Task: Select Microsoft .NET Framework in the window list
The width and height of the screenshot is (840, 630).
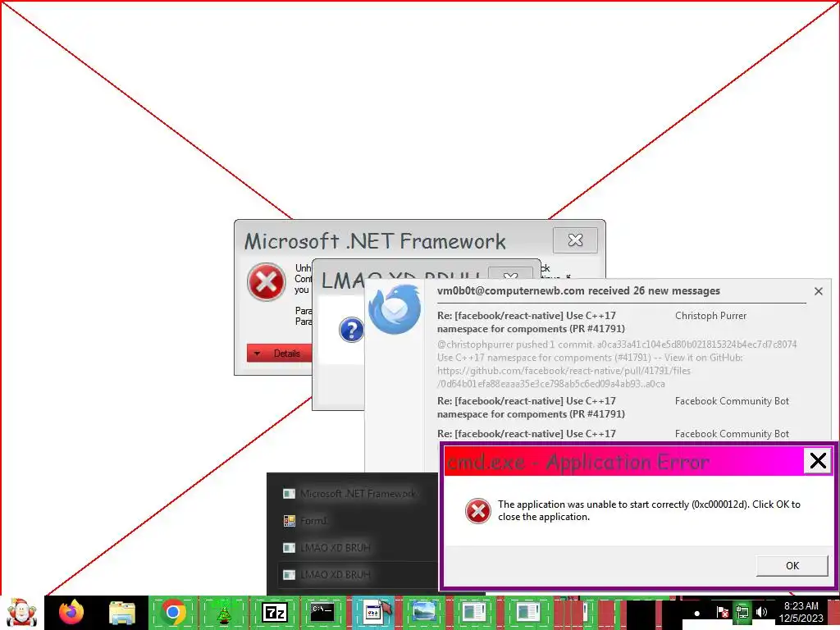Action: (356, 494)
